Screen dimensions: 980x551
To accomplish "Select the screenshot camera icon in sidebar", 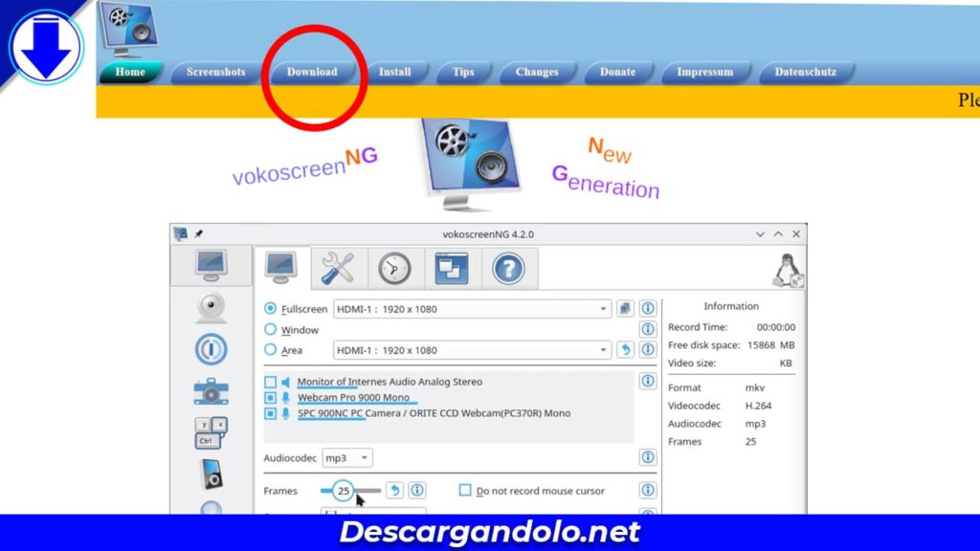I will [212, 390].
